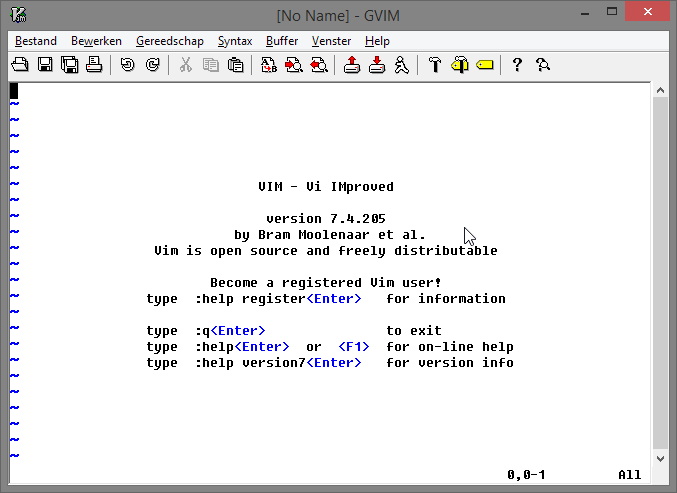This screenshot has width=677, height=493.
Task: Click the vertical scrollbar thumb
Action: point(660,273)
